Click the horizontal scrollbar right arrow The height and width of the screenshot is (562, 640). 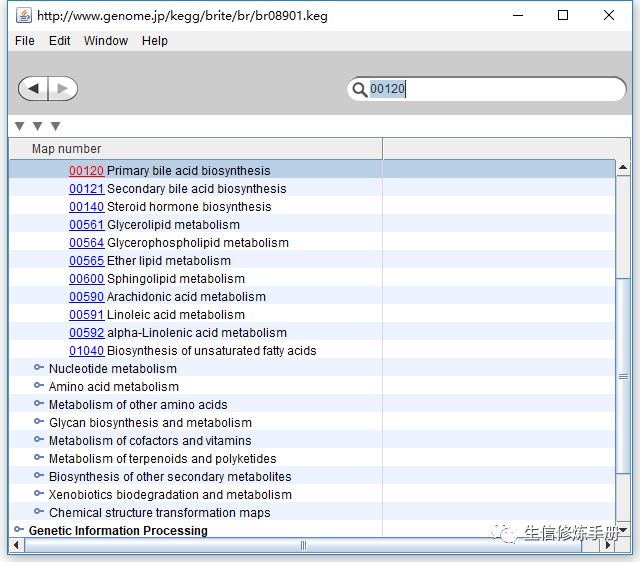coord(608,545)
